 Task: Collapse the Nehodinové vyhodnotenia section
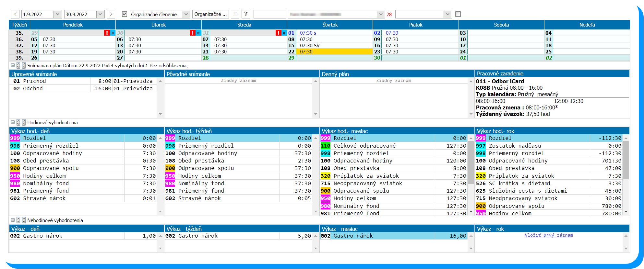tap(13, 220)
